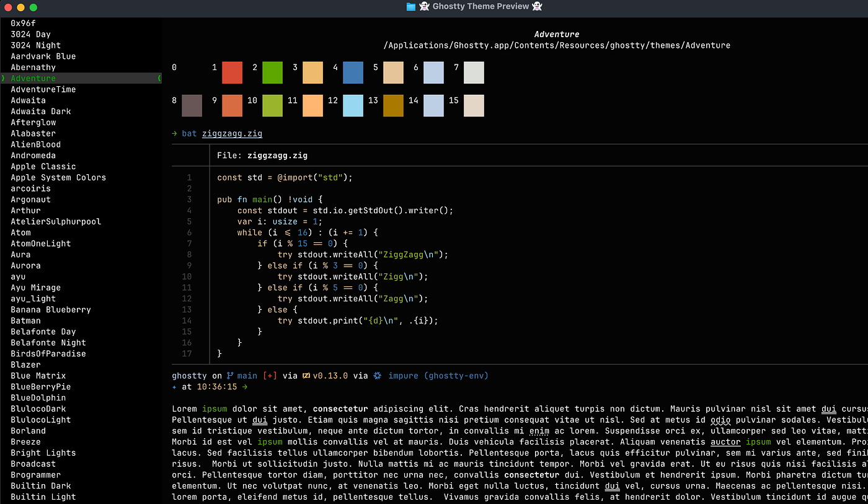
Task: Click the zig version icon before v0.13.0
Action: click(x=306, y=376)
